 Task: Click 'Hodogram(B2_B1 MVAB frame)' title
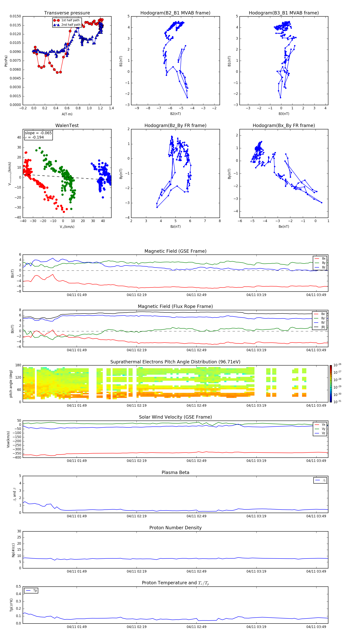coord(175,13)
